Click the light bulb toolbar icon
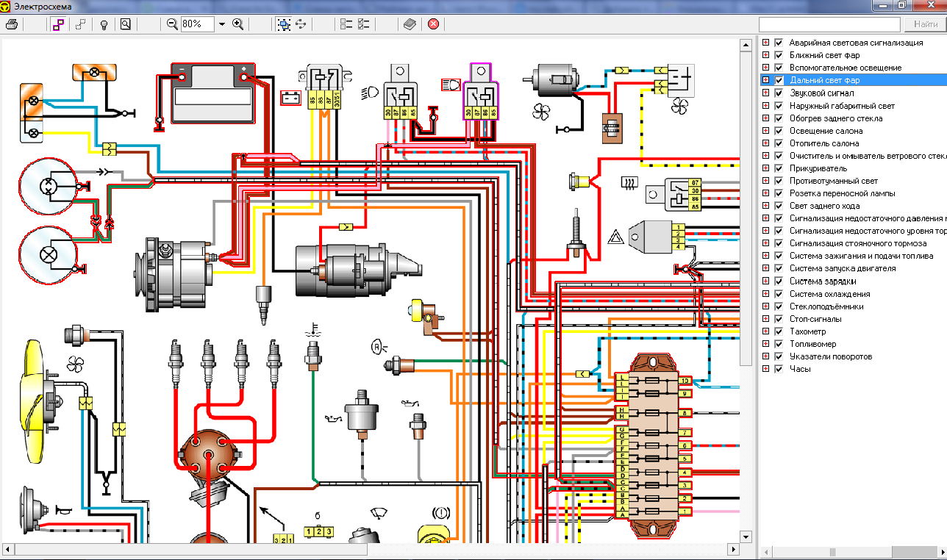 [104, 24]
